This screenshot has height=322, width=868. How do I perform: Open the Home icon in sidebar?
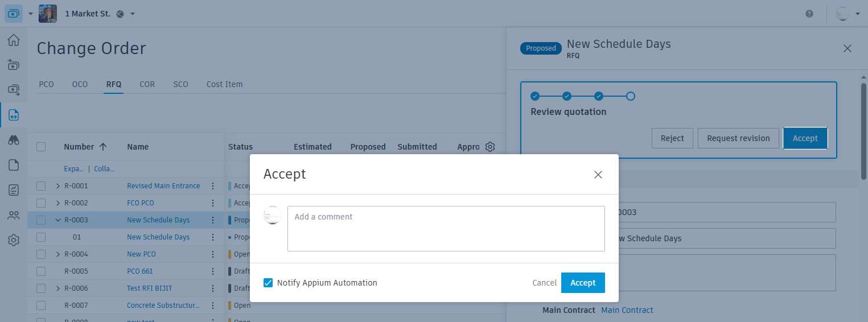pyautogui.click(x=13, y=40)
